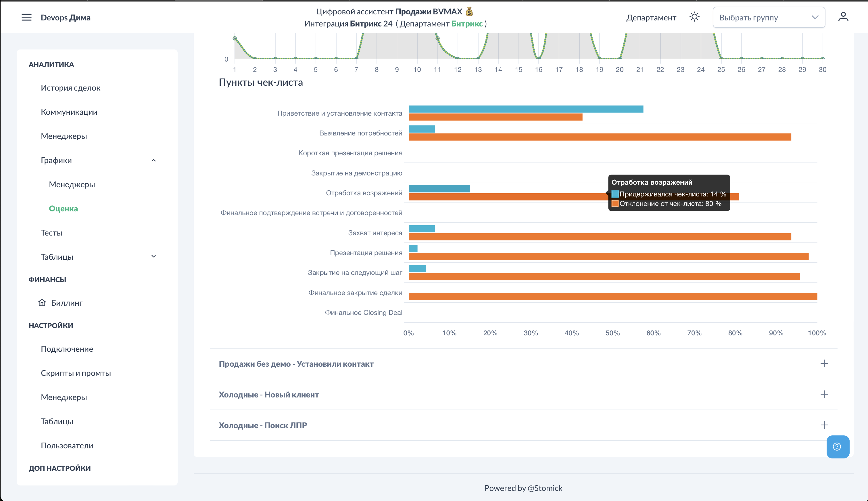Click the user profile icon
Image resolution: width=868 pixels, height=501 pixels.
pyautogui.click(x=843, y=17)
